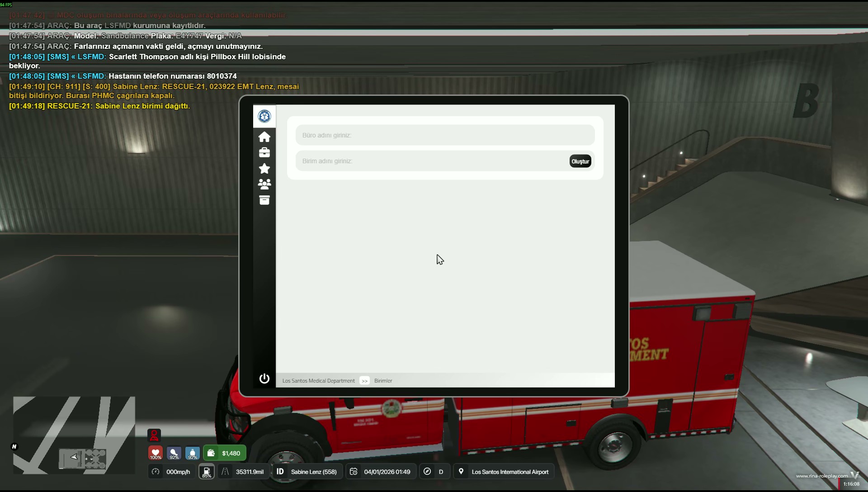
Task: Click the fuel pump icon at 85%
Action: click(207, 472)
